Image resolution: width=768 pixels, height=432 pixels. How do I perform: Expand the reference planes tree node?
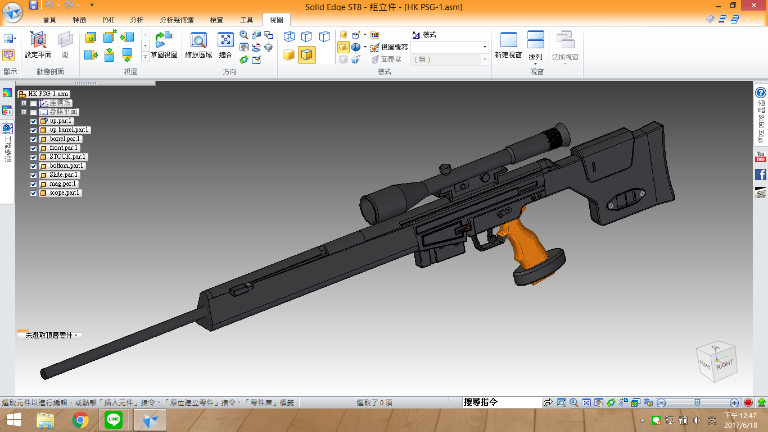[x=24, y=112]
